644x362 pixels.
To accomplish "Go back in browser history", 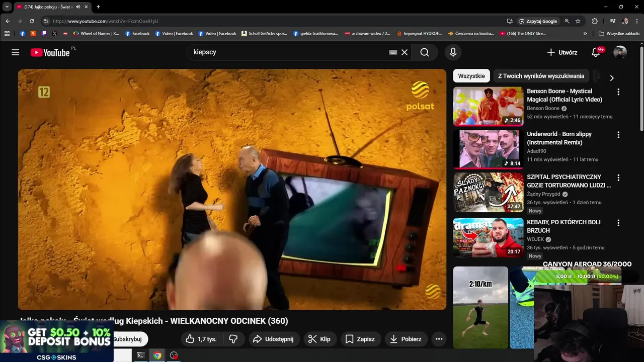I will click(x=8, y=21).
